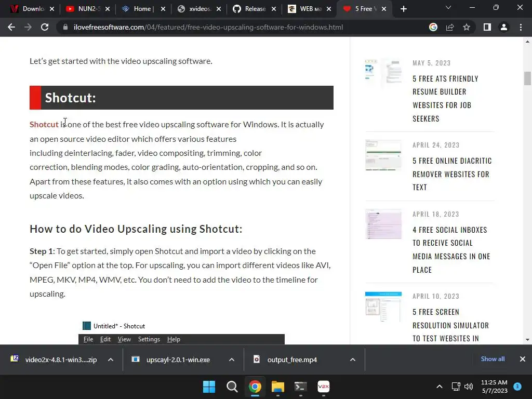Open the red Shotcut hyperlink

pos(44,125)
